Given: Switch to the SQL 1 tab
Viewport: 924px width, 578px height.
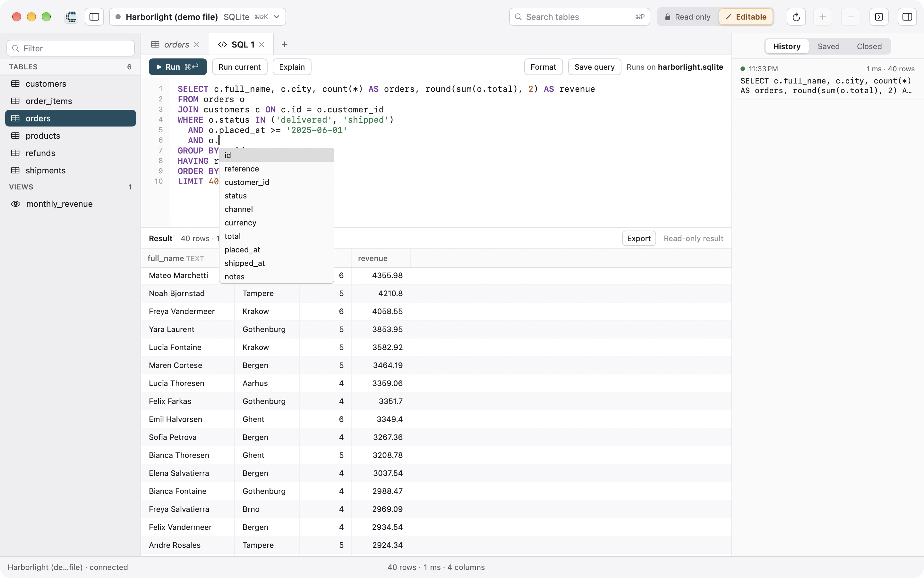Looking at the screenshot, I should tap(241, 45).
